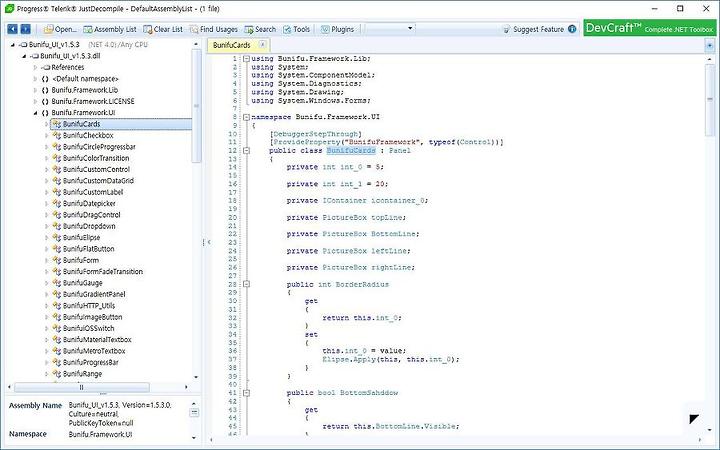720x450 pixels.
Task: Collapse the Bunifu_UI_v1.5.3 root node
Action: tap(13, 45)
